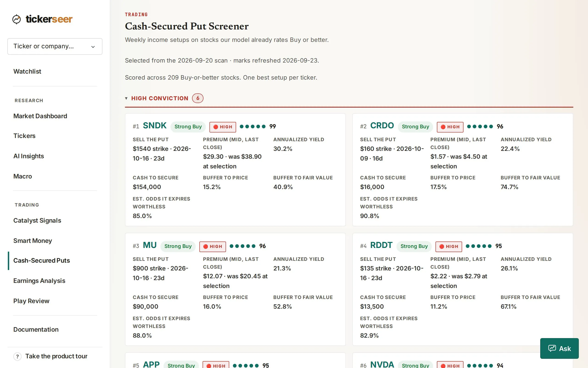Click CRDO expire-worthless odds 90.8%
Screen dimensions: 588x368
tap(370, 216)
